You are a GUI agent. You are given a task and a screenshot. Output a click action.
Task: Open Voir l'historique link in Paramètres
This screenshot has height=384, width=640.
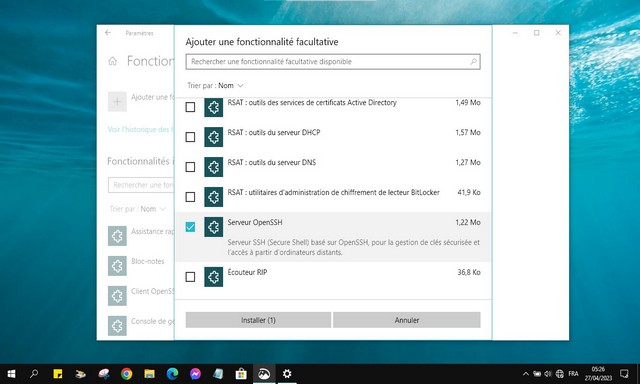tap(140, 129)
